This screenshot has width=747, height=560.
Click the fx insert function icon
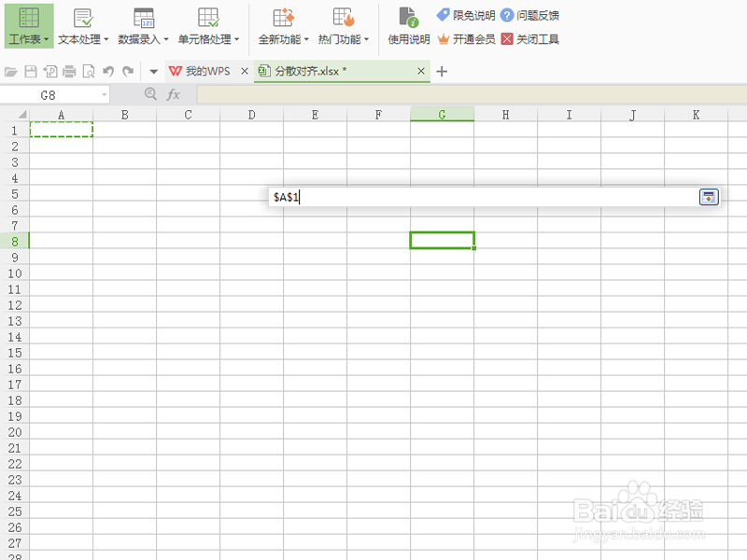[174, 95]
